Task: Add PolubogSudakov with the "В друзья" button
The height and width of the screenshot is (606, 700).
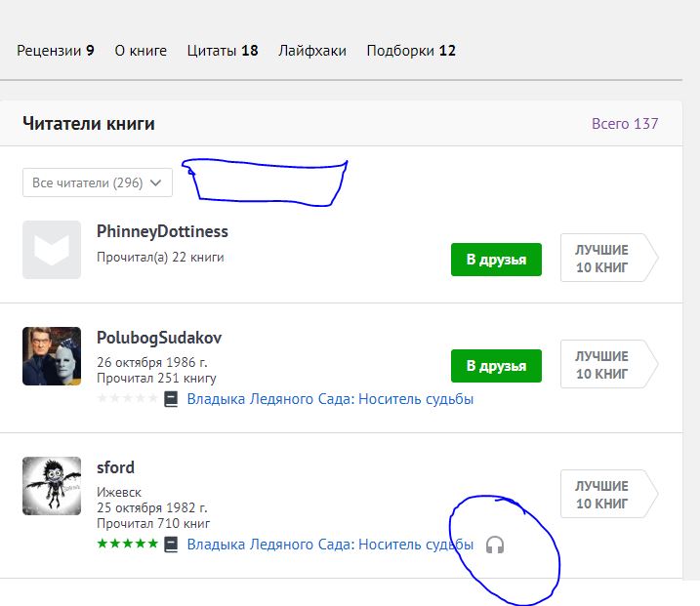Action: pos(496,366)
